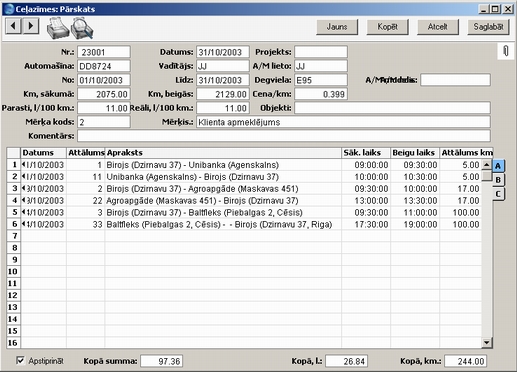Click the Kopā summa field 97.36

[161, 361]
